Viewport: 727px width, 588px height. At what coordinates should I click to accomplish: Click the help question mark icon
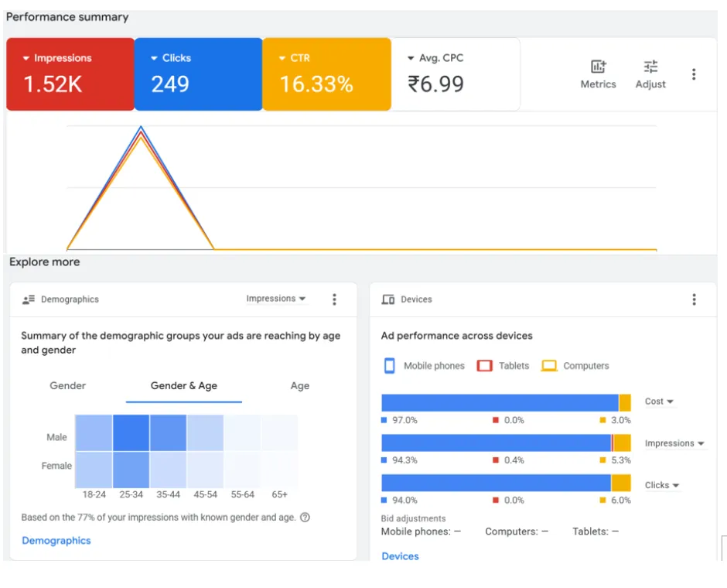305,517
